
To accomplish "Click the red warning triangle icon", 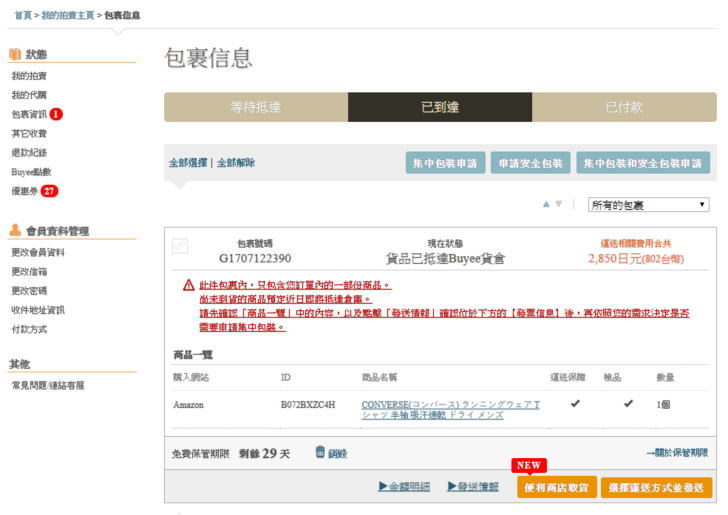I will click(x=188, y=285).
